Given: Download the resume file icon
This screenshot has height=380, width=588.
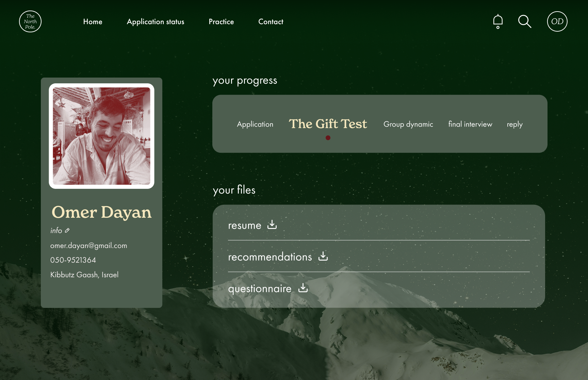Looking at the screenshot, I should [x=272, y=225].
